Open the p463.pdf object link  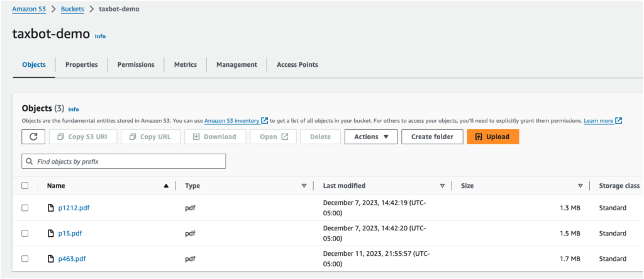pos(72,259)
